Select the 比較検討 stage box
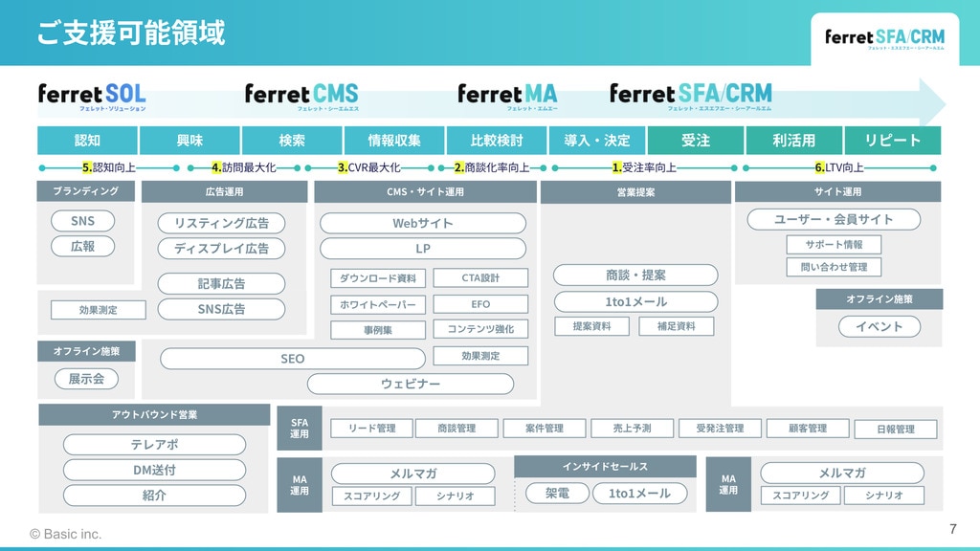This screenshot has height=551, width=980. (x=497, y=141)
